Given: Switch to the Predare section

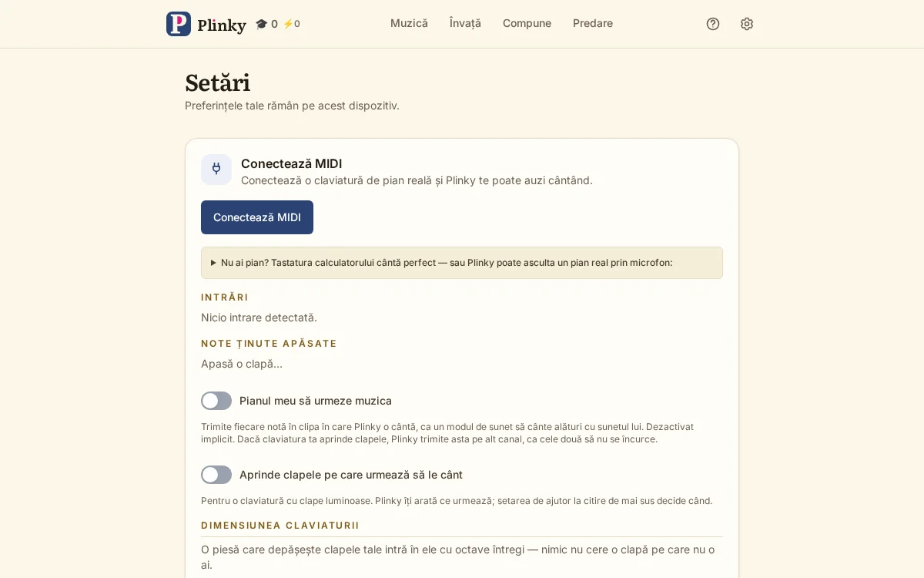Looking at the screenshot, I should 593,23.
